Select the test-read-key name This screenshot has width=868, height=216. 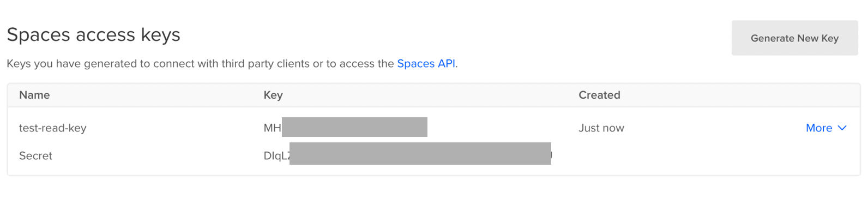pos(53,128)
